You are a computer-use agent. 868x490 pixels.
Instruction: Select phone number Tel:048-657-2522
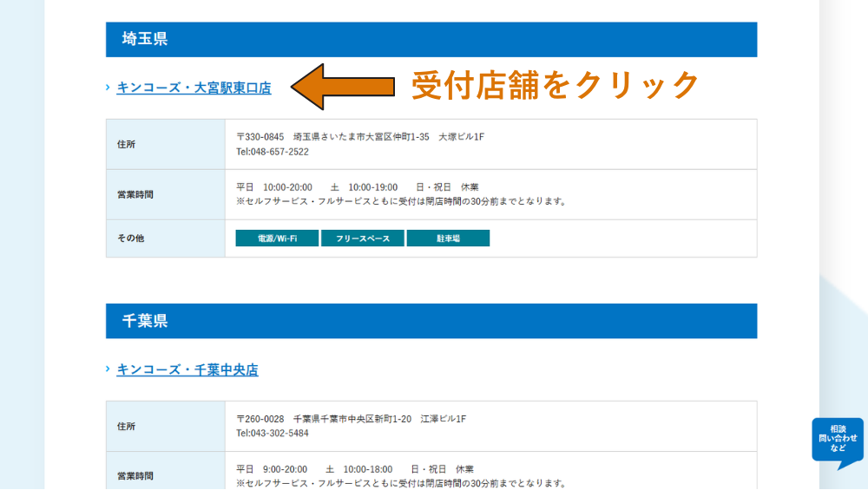[273, 152]
